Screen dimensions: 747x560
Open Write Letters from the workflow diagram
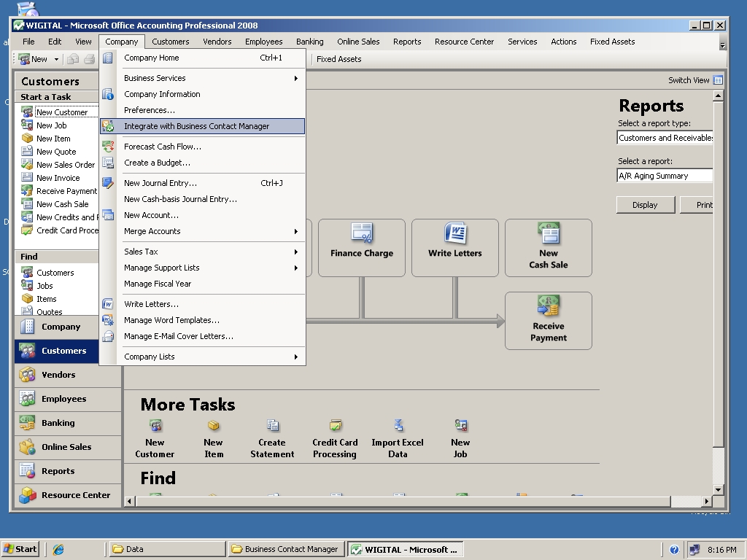tap(455, 248)
